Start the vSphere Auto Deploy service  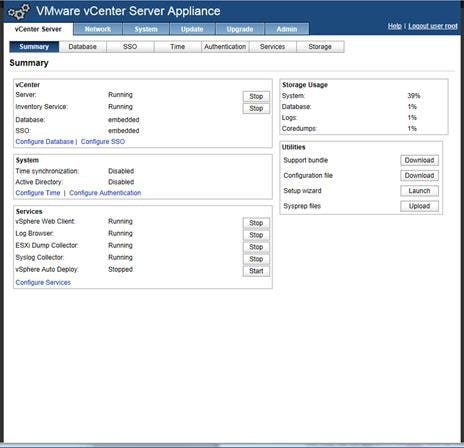coord(256,271)
